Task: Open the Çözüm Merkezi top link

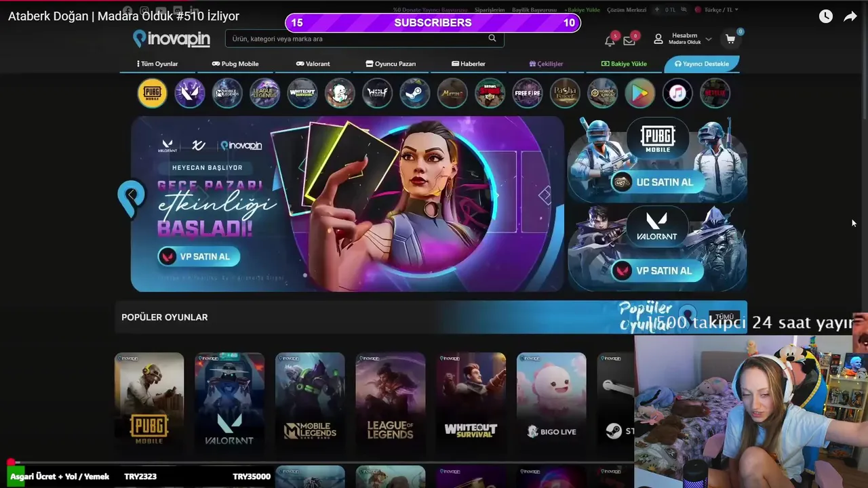Action: click(x=627, y=10)
